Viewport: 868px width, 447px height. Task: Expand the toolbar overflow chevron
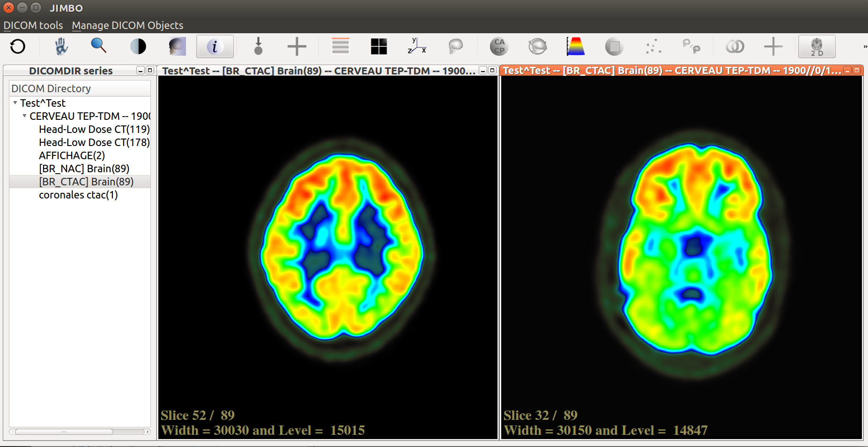[865, 46]
